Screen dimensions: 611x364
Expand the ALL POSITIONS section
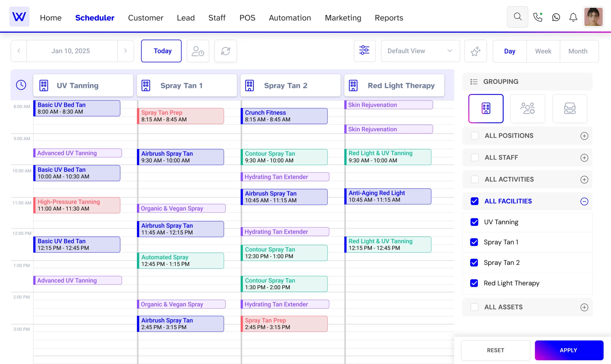tap(584, 136)
